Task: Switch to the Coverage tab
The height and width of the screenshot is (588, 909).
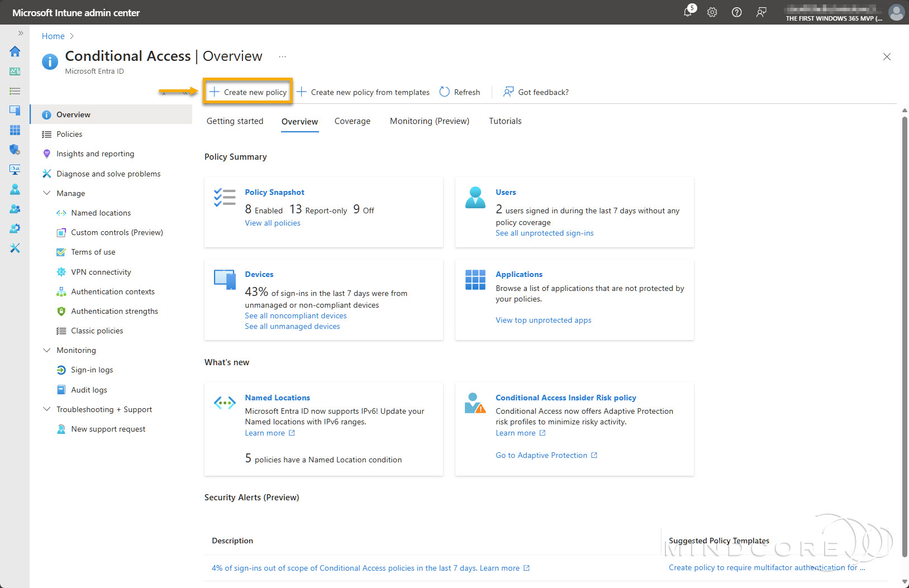Action: [x=352, y=121]
